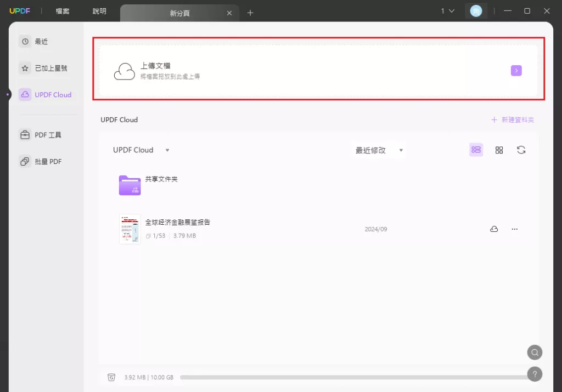Open the 最近修改 sort dropdown

point(379,150)
